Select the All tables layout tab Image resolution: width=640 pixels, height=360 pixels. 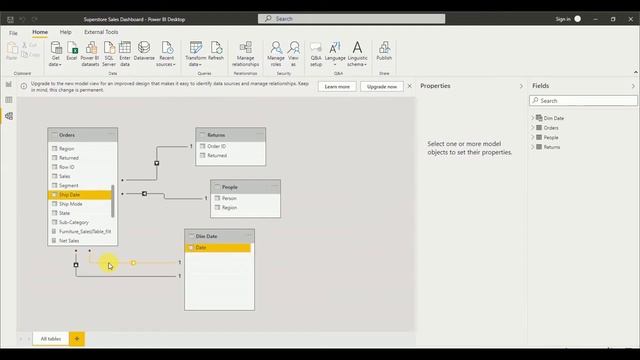pos(51,339)
